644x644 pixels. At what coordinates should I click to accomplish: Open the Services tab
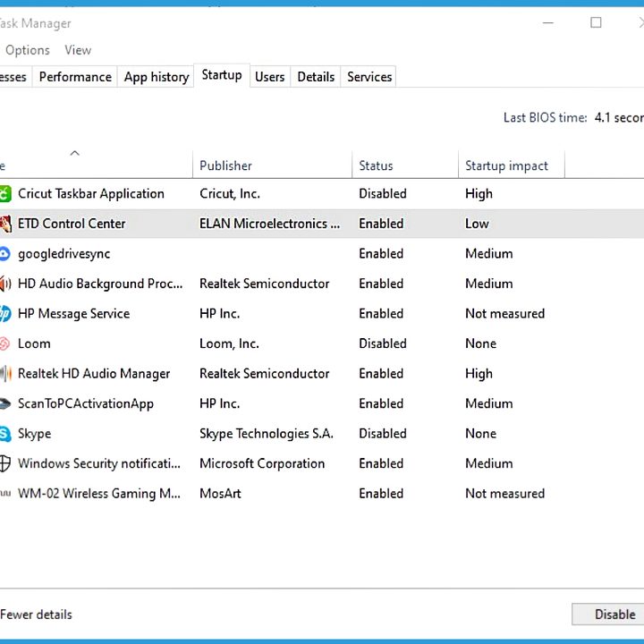(x=369, y=77)
